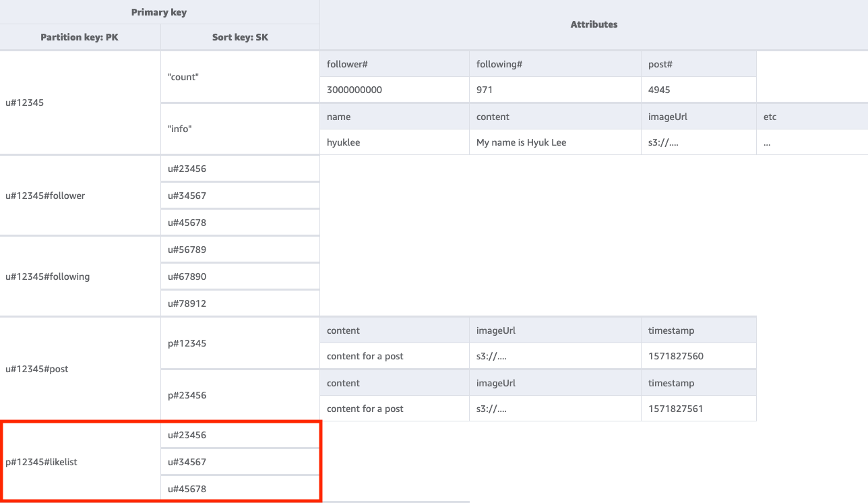Click the u#12345#following partition key cell
This screenshot has width=868, height=503.
[x=47, y=276]
